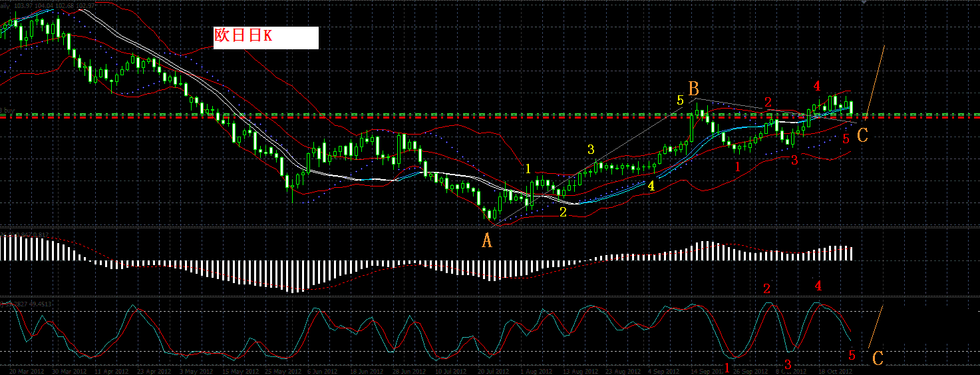This screenshot has width=980, height=375.
Task: Select the dashed green-red order price line
Action: 490,116
